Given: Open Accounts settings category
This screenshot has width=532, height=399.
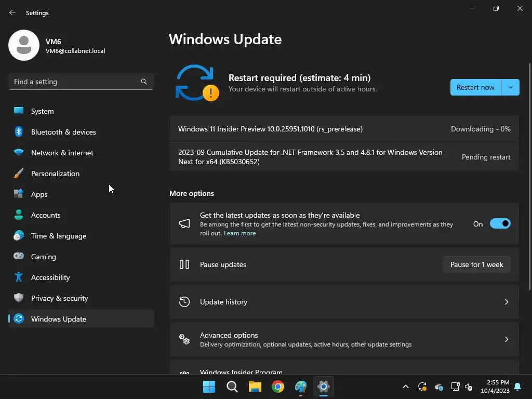Looking at the screenshot, I should coord(81,215).
